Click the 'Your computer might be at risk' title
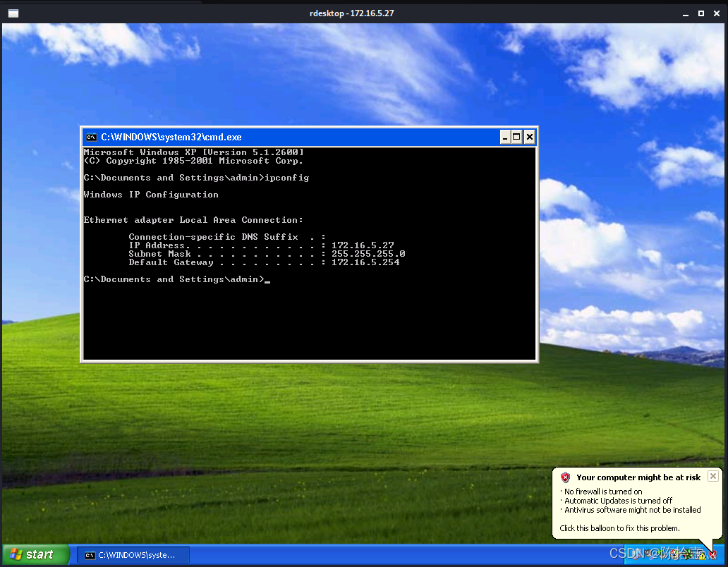Image resolution: width=728 pixels, height=567 pixels. pyautogui.click(x=638, y=477)
